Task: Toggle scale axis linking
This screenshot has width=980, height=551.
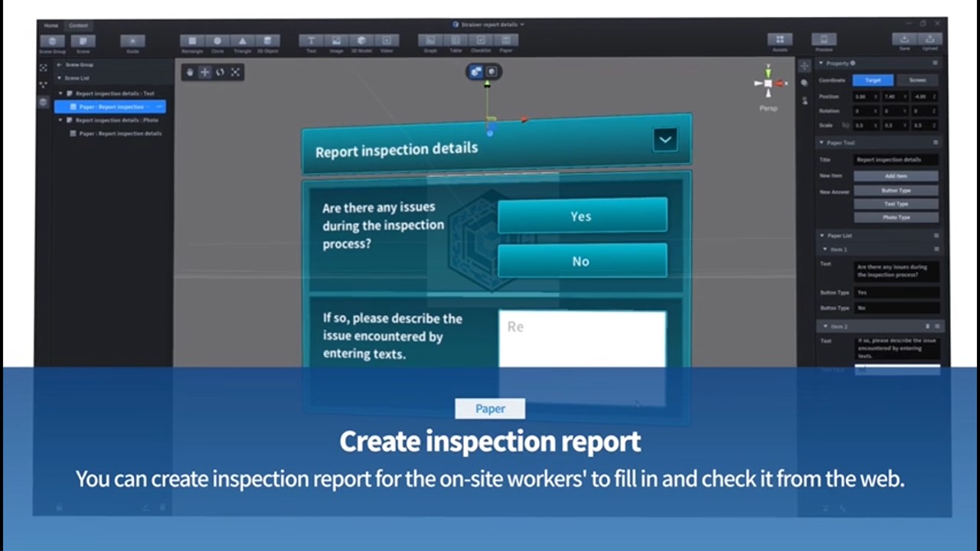Action: coord(846,126)
